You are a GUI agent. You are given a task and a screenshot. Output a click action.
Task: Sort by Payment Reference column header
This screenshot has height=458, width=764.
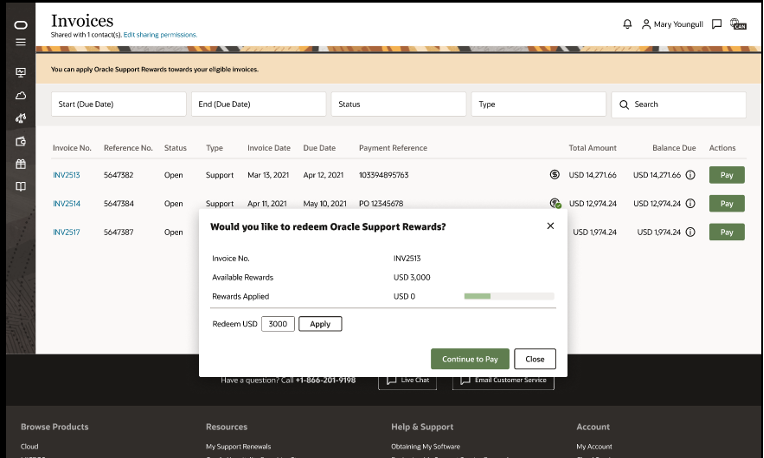393,148
